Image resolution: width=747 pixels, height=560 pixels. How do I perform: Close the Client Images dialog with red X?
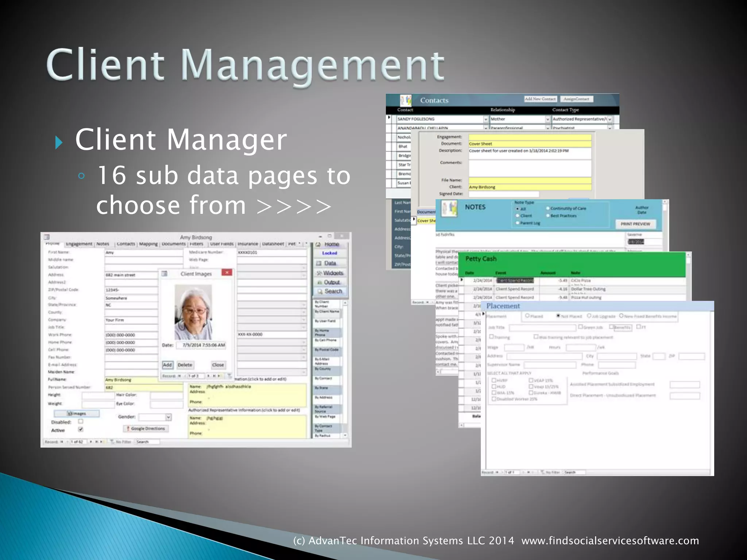pos(227,272)
